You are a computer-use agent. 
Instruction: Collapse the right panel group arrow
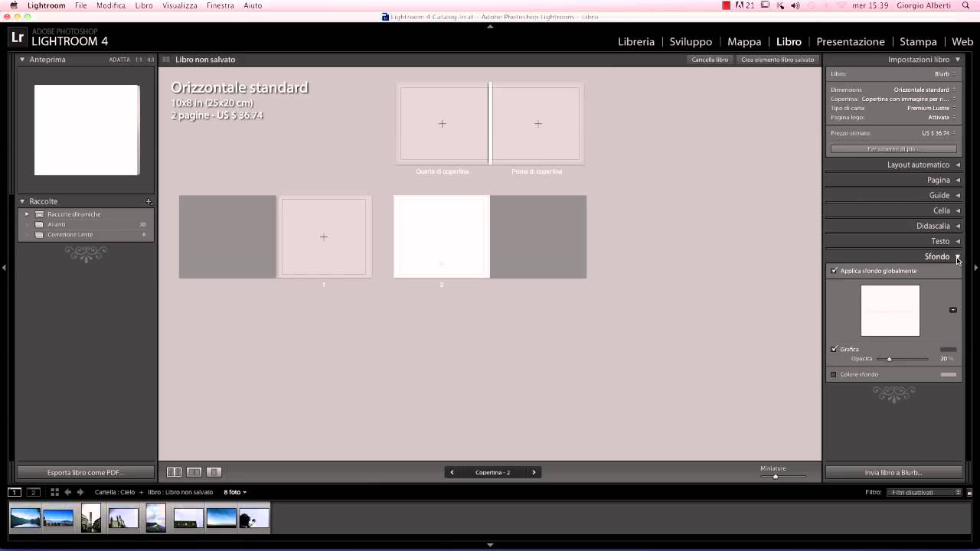tap(975, 267)
